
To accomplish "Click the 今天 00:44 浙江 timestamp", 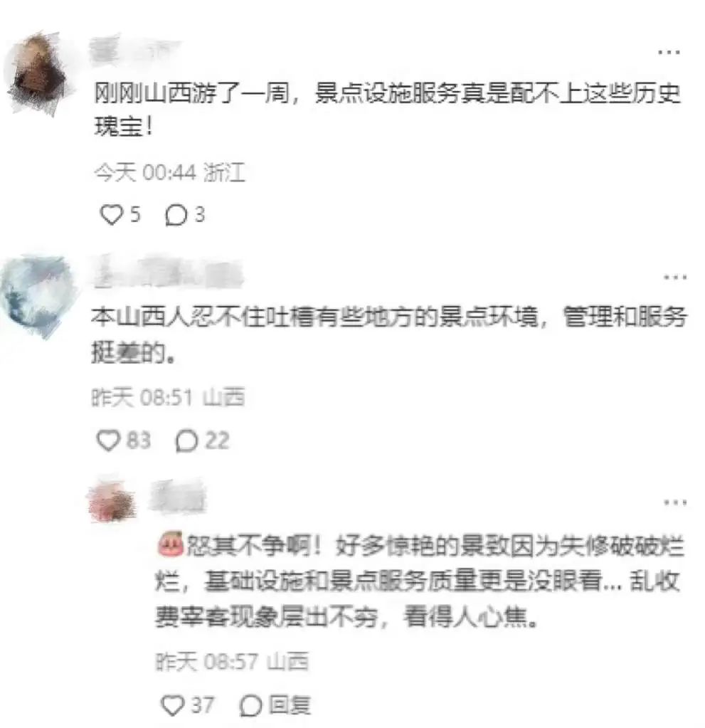I will click(x=169, y=173).
